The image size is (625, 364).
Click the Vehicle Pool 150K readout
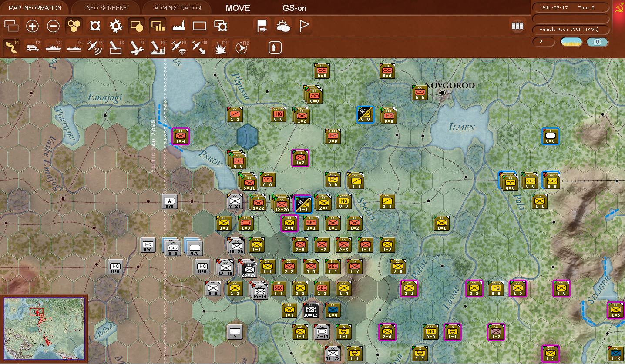tap(571, 30)
